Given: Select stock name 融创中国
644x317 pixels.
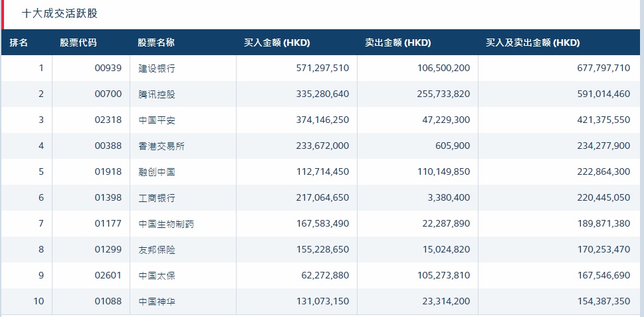Looking at the screenshot, I should [x=157, y=171].
